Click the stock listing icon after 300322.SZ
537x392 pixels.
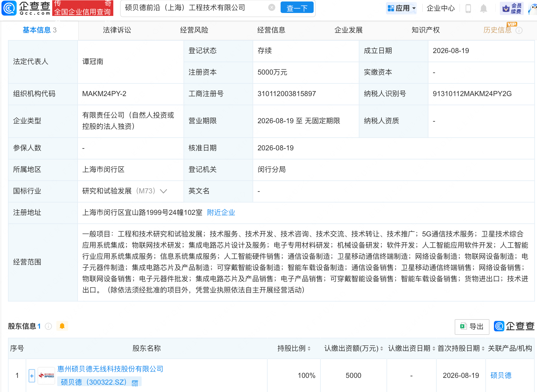135,383
